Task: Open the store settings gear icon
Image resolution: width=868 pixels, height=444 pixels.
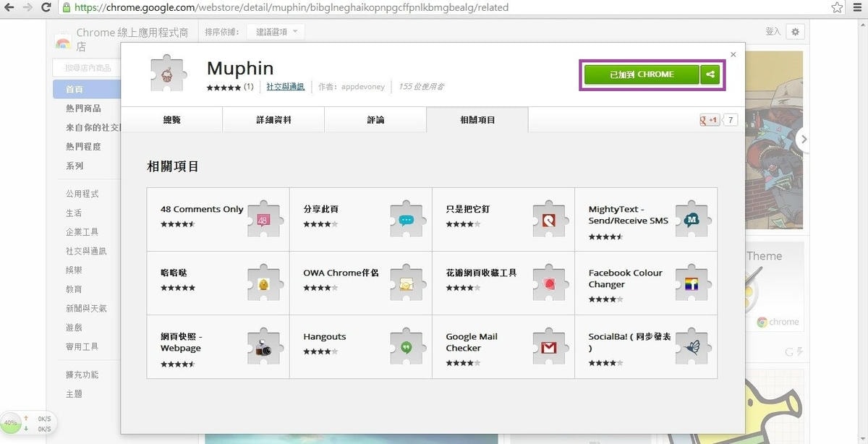Action: 796,32
